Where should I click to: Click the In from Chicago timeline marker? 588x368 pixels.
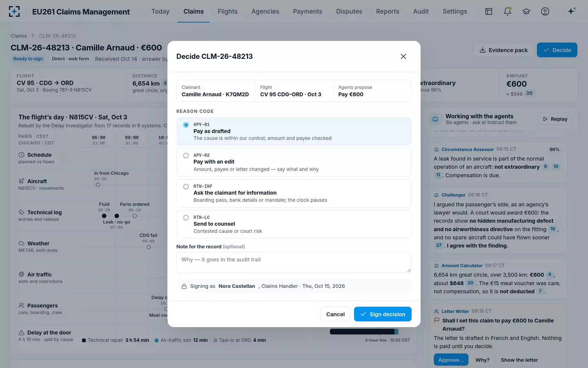pyautogui.click(x=98, y=185)
